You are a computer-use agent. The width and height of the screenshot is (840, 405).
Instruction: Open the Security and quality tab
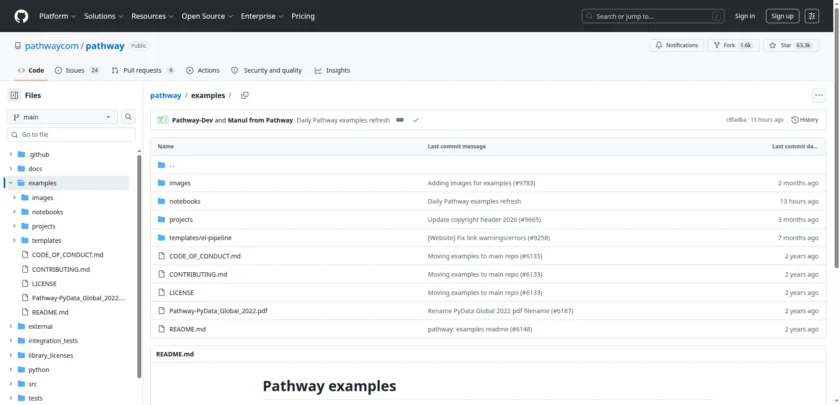pyautogui.click(x=266, y=70)
